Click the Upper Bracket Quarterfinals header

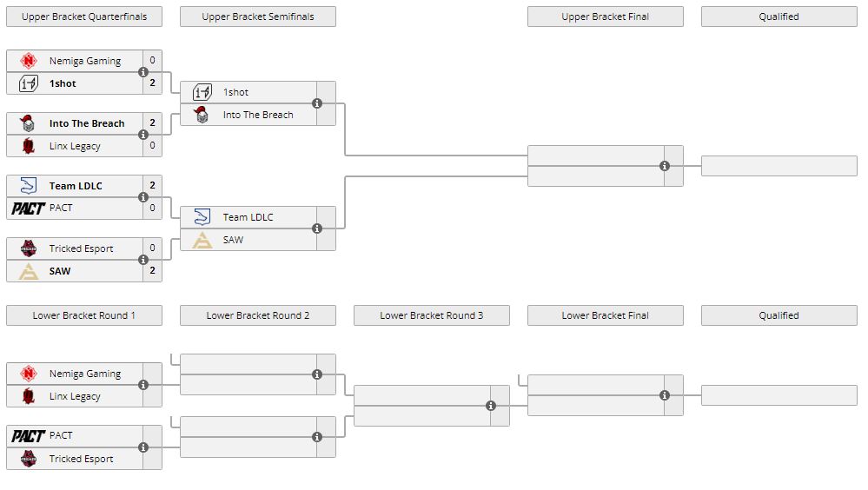(84, 17)
